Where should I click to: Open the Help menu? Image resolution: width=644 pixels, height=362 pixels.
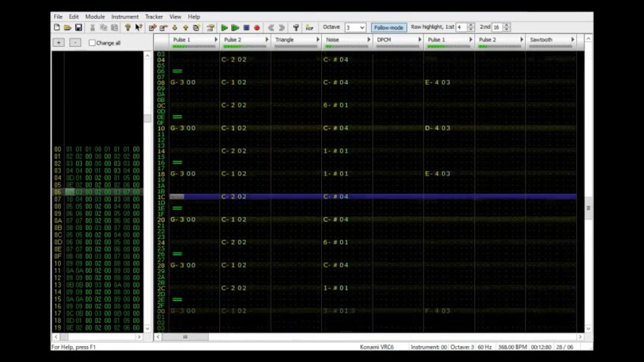(x=194, y=17)
